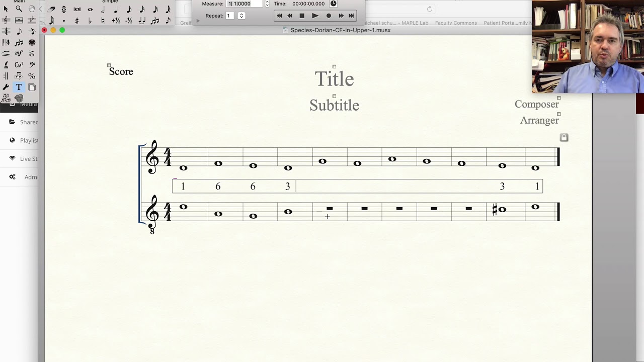Select the Note Mover tool

pos(19,76)
